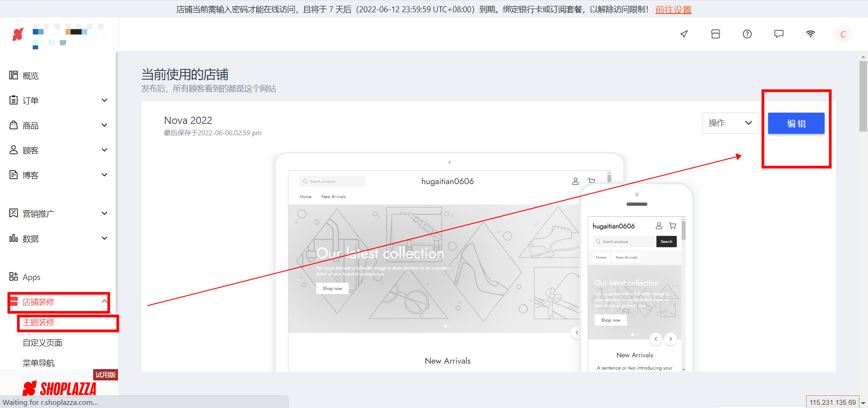Viewport: 868px width, 408px height.
Task: Click the 订单 orders icon
Action: point(14,100)
